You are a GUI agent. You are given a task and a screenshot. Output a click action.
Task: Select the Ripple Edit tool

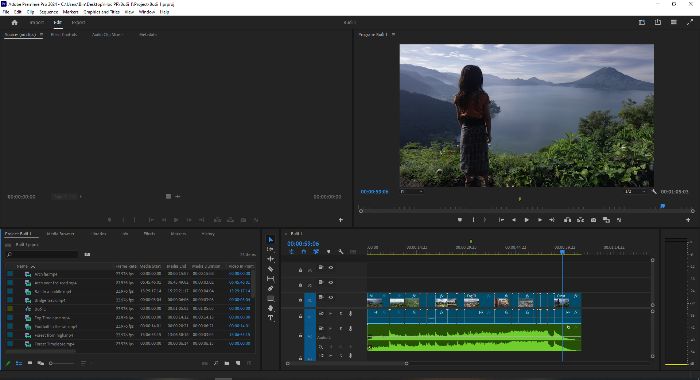pyautogui.click(x=271, y=259)
